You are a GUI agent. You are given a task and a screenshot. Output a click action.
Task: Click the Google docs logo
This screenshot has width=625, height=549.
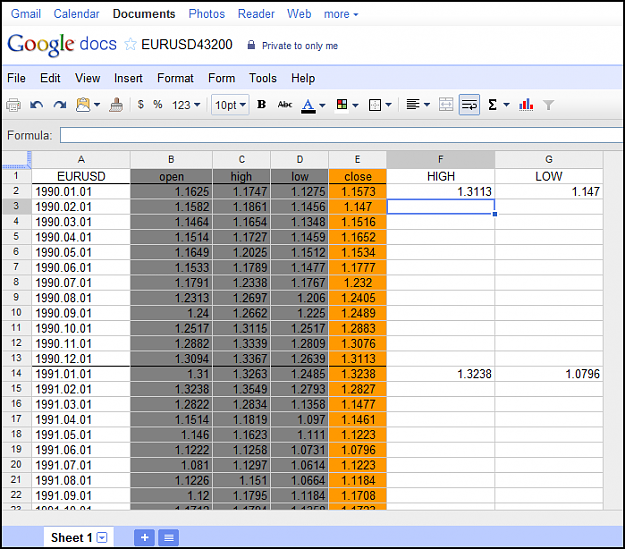pos(62,44)
